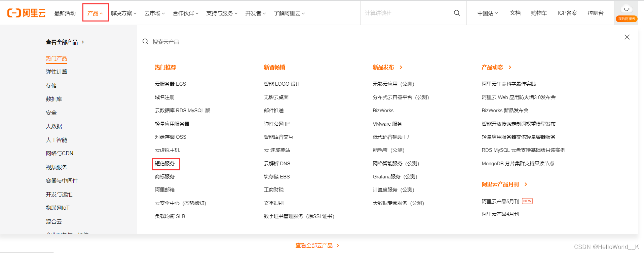Open the 中国站 region dropdown

488,13
